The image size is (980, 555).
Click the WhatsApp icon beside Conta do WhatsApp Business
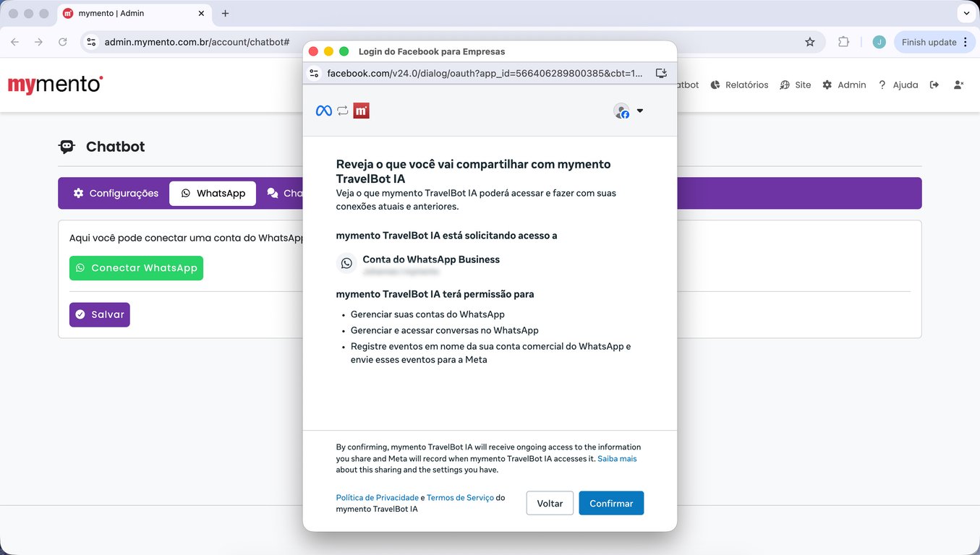click(347, 264)
